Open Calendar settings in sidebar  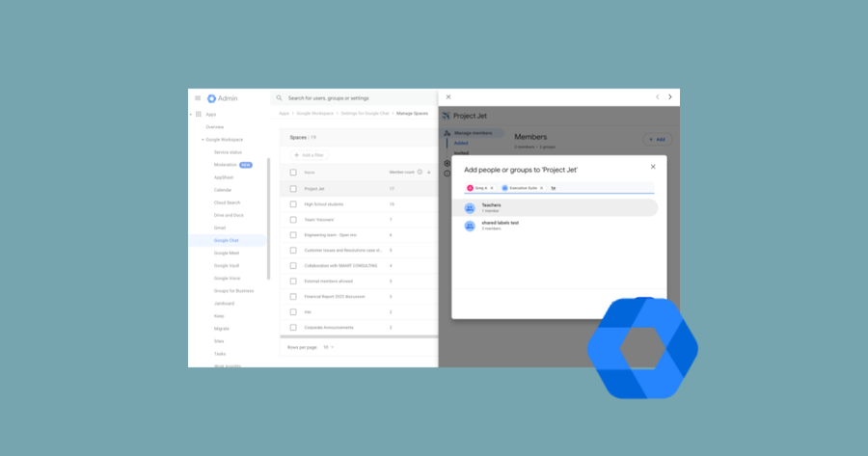223,190
